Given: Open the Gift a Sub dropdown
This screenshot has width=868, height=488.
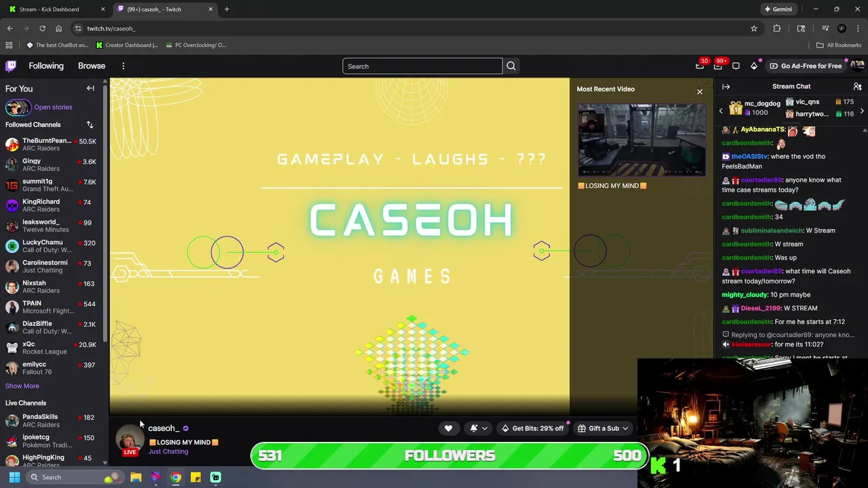Looking at the screenshot, I should point(602,428).
